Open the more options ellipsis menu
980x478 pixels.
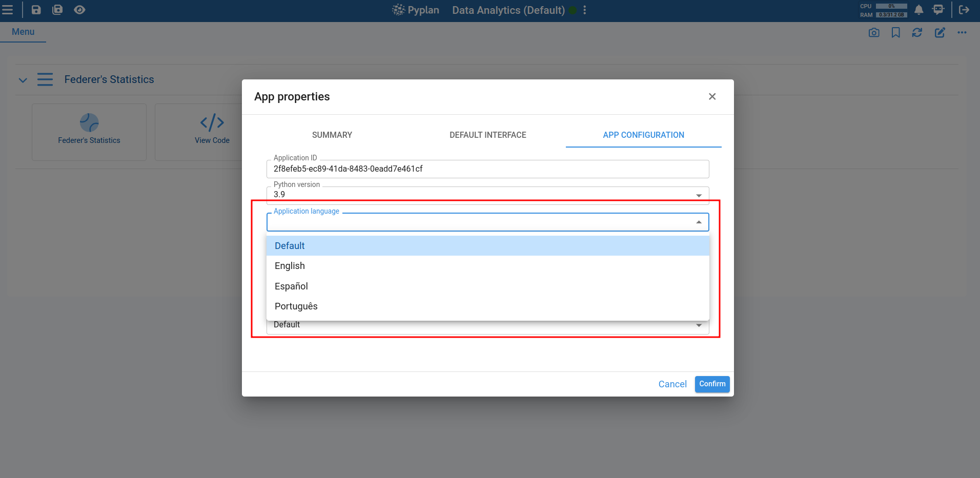pos(963,32)
